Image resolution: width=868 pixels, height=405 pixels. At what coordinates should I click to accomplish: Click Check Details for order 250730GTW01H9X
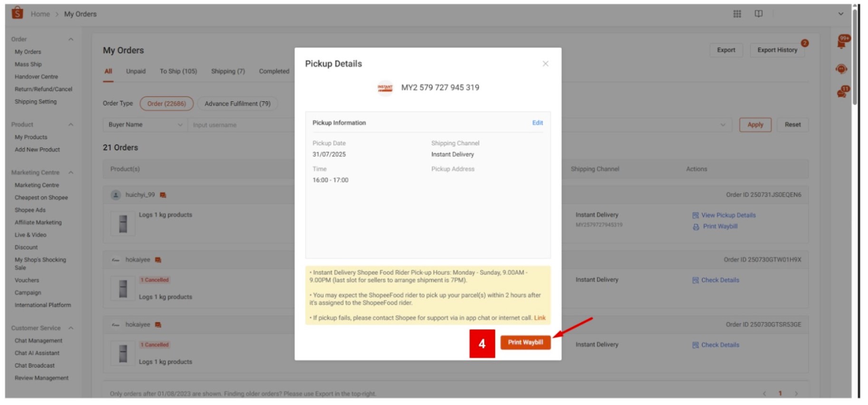[x=720, y=280]
